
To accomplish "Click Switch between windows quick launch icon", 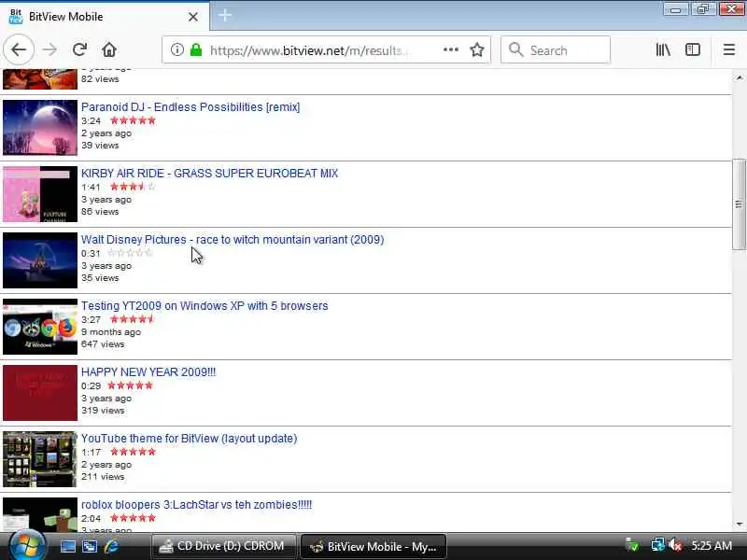I will (x=89, y=546).
